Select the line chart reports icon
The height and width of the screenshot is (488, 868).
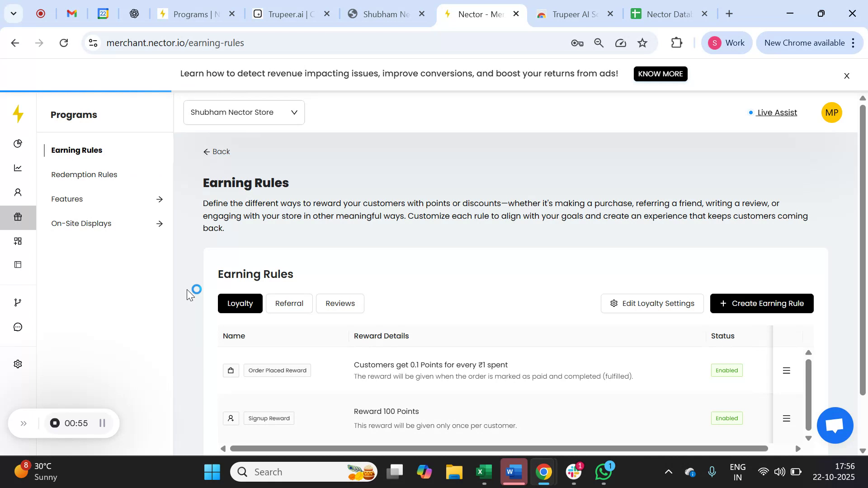pos(18,168)
